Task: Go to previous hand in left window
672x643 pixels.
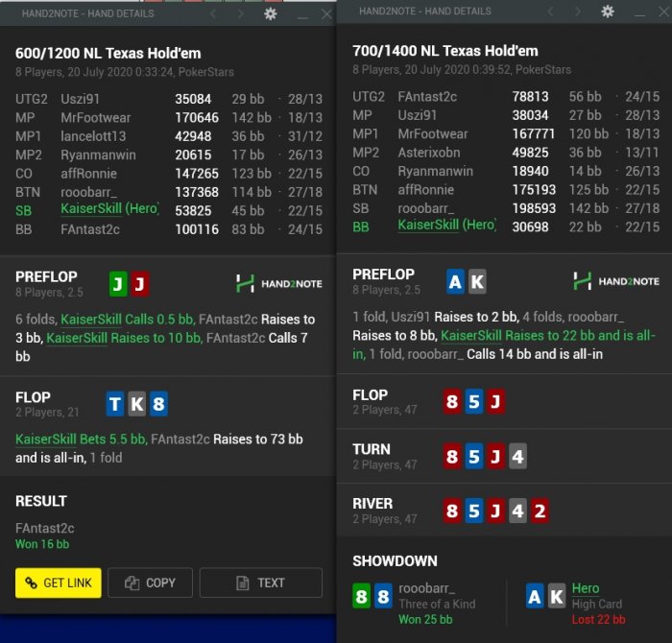Action: [x=213, y=14]
